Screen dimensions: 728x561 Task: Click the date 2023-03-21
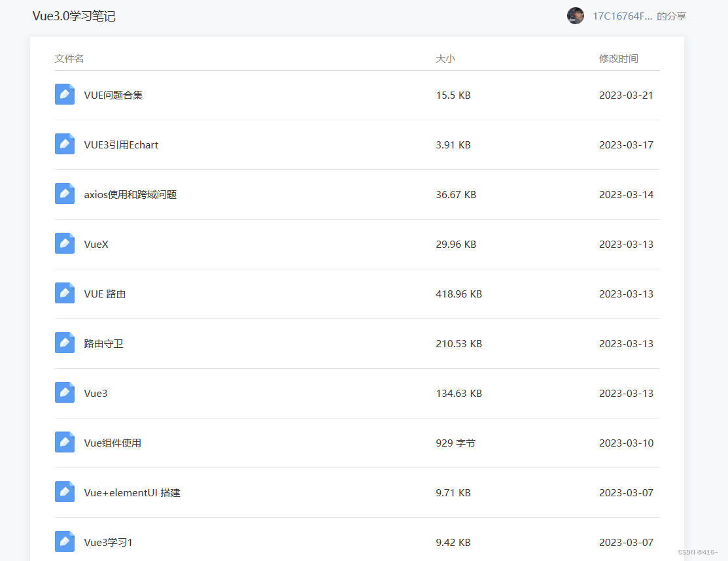tap(626, 95)
